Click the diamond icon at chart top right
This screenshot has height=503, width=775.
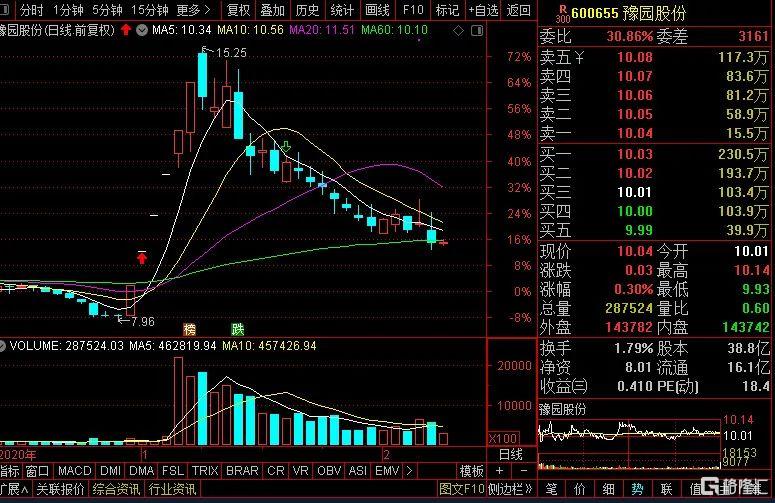459,31
